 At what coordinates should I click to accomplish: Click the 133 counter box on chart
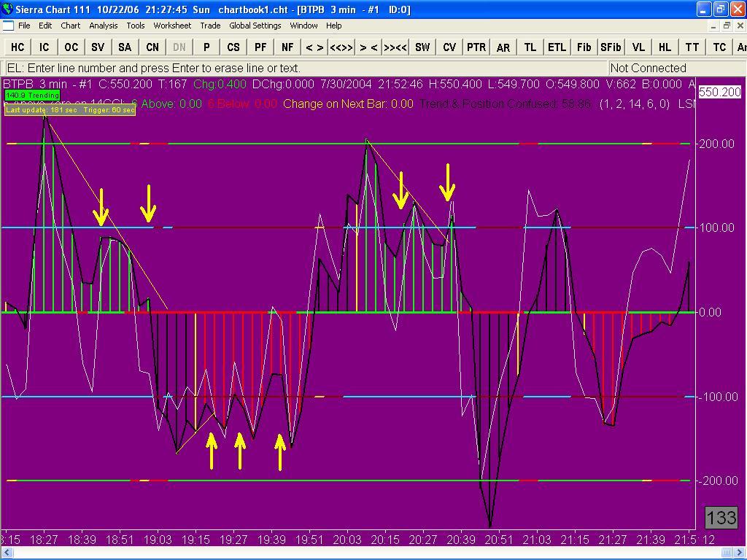pyautogui.click(x=721, y=518)
